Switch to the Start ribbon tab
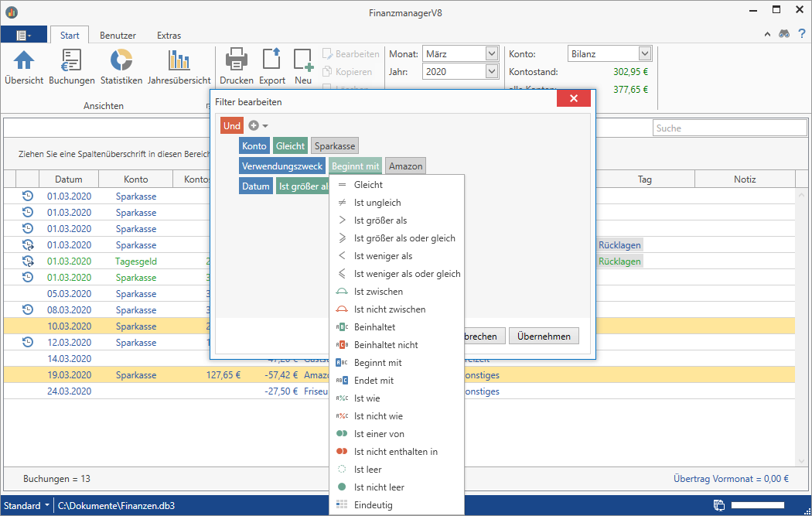The height and width of the screenshot is (516, 812). click(x=70, y=36)
